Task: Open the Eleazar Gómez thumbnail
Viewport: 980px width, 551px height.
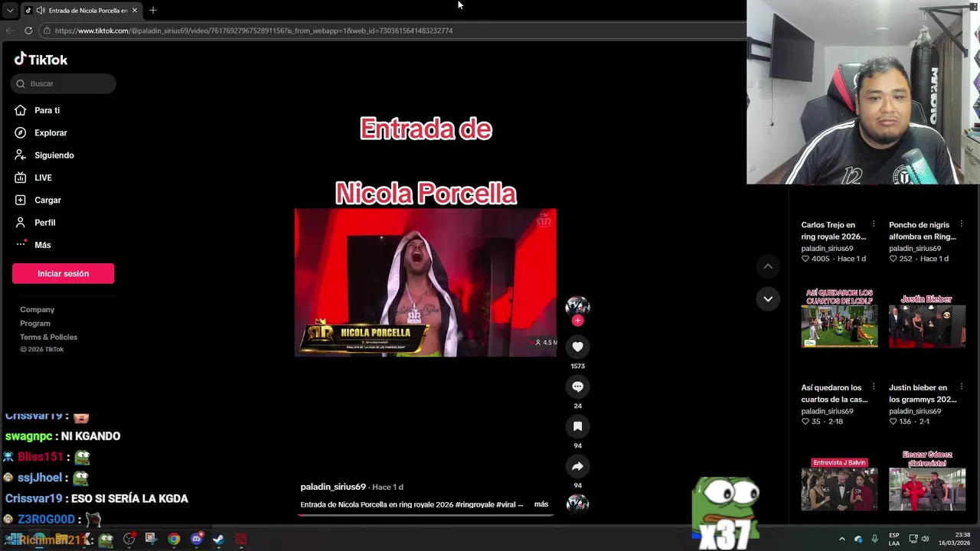Action: click(927, 481)
